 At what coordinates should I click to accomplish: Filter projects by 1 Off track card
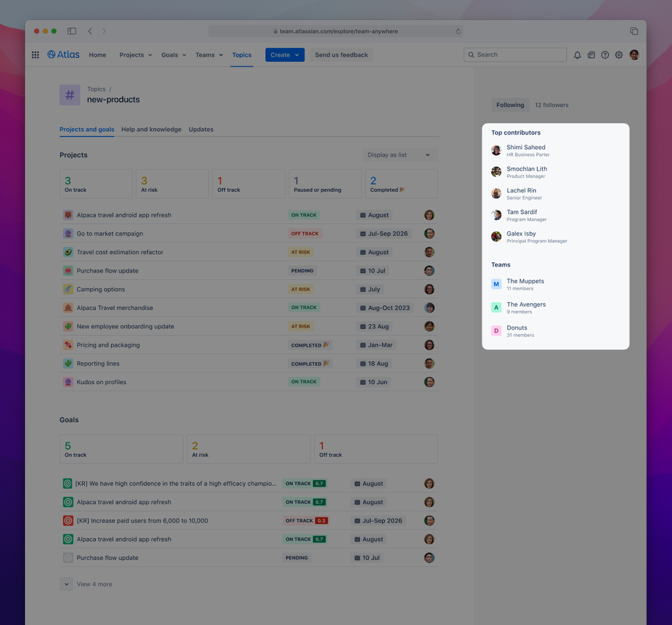tap(249, 184)
